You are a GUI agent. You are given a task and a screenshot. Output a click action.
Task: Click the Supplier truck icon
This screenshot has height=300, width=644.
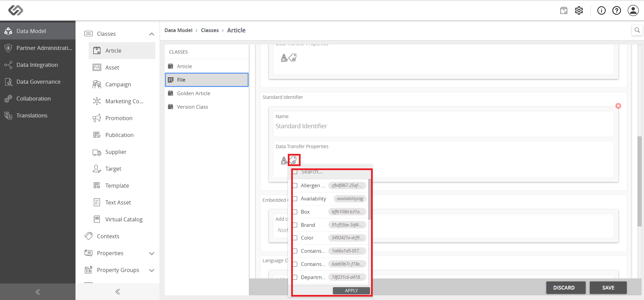[97, 153]
